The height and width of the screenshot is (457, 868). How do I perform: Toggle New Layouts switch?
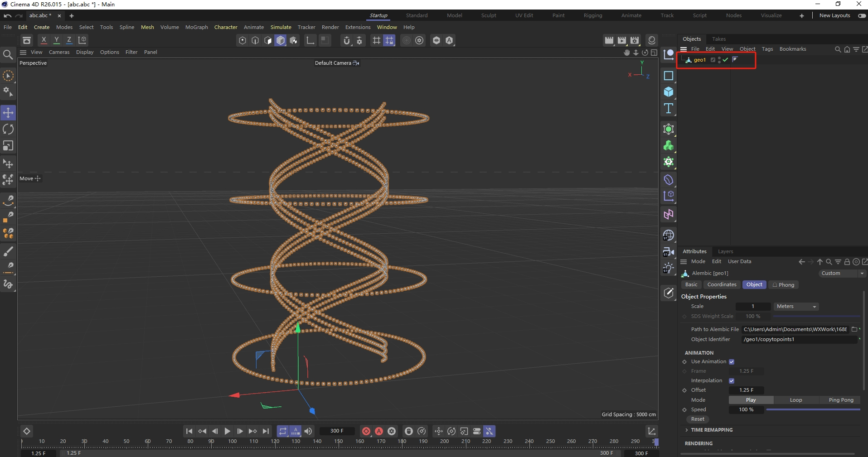[862, 15]
